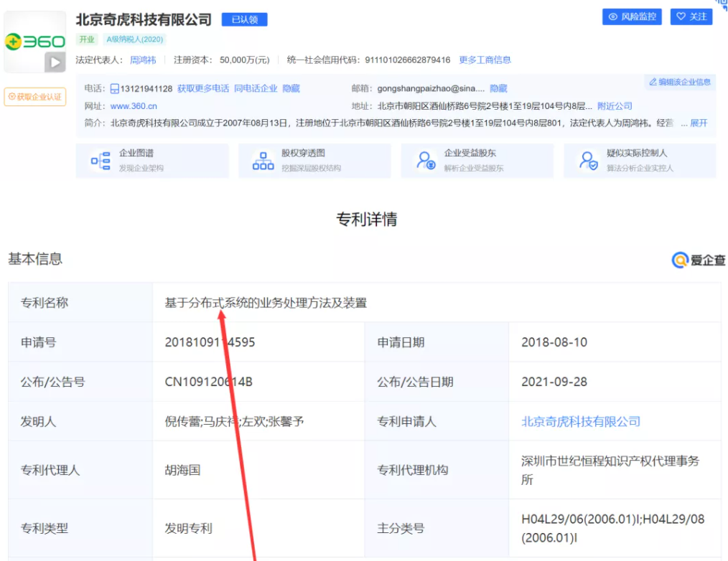Play the 360 company logo video
The width and height of the screenshot is (728, 561).
(55, 62)
